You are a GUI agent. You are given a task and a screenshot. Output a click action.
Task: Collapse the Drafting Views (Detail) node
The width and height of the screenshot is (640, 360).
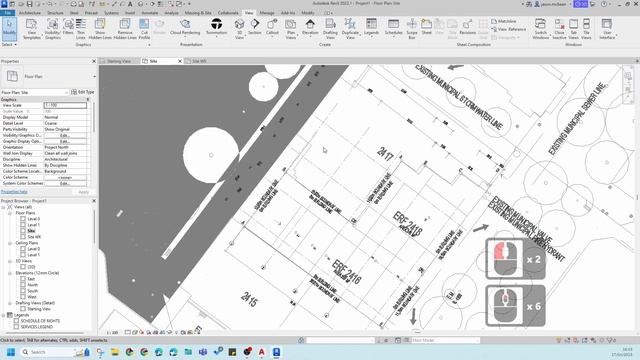pyautogui.click(x=10, y=303)
